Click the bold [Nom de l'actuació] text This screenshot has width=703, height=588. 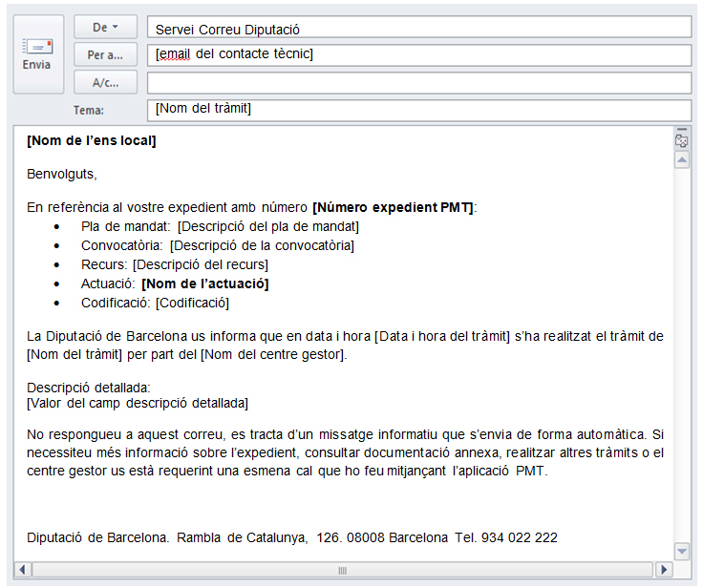[205, 284]
